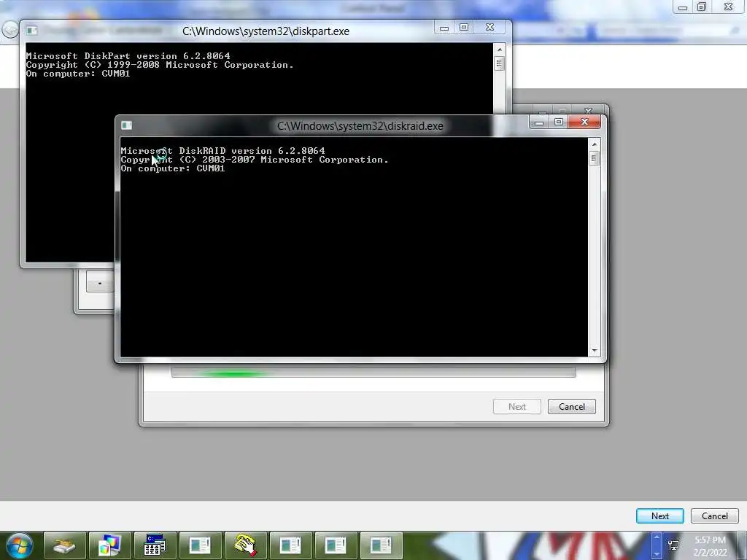Click the 'Copyright (C) 1999-2008 Microsoft Corporation.' line

tap(160, 65)
